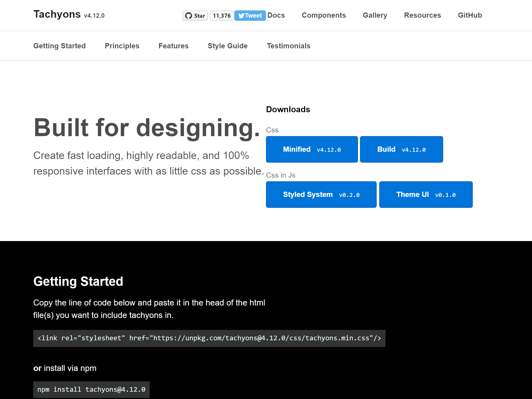Click the 'or install via npm' text
The image size is (532, 399).
65,368
